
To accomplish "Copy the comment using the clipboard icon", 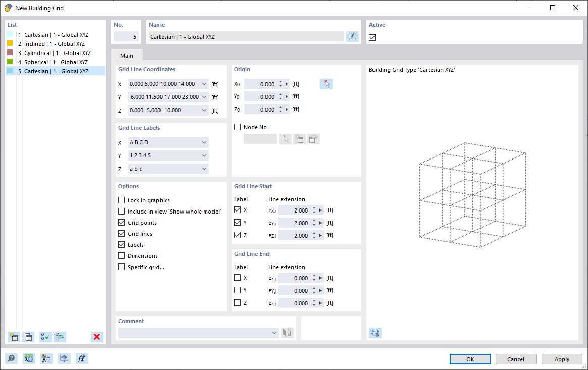I will coord(287,333).
